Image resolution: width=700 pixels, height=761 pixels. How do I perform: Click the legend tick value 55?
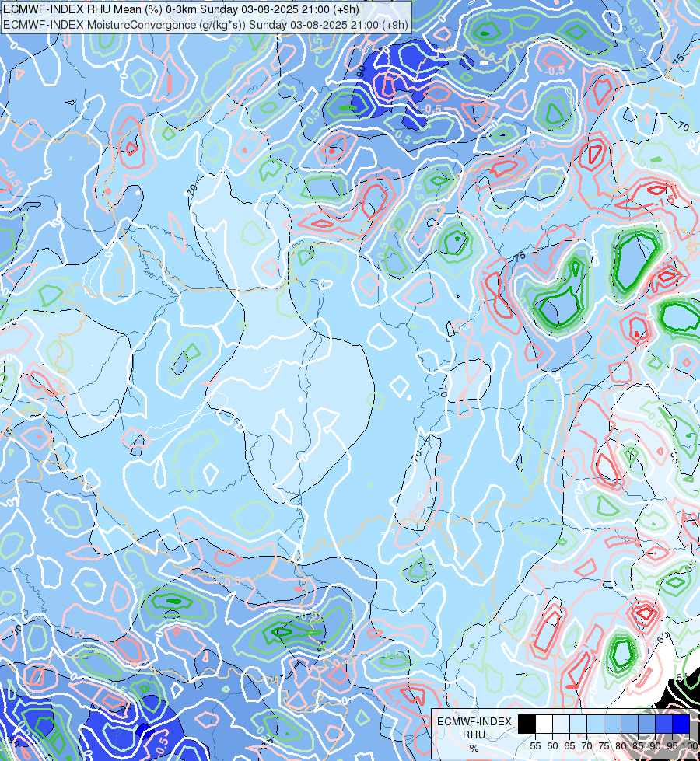[535, 746]
